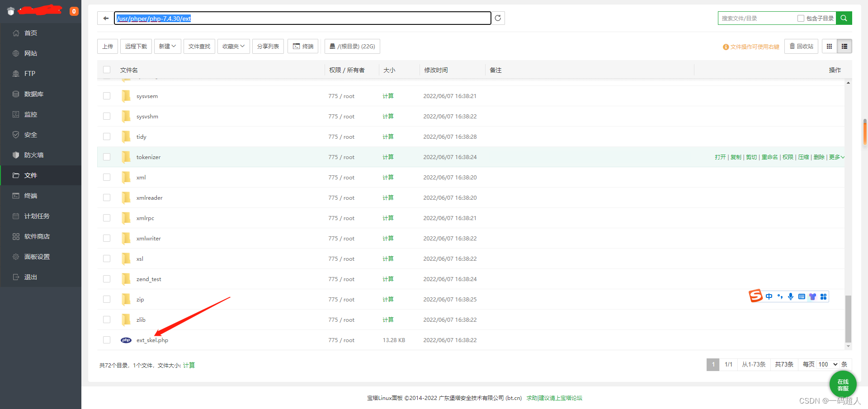Click the tokenizer folder icon
Screen dimensions: 868x409
(x=126, y=157)
